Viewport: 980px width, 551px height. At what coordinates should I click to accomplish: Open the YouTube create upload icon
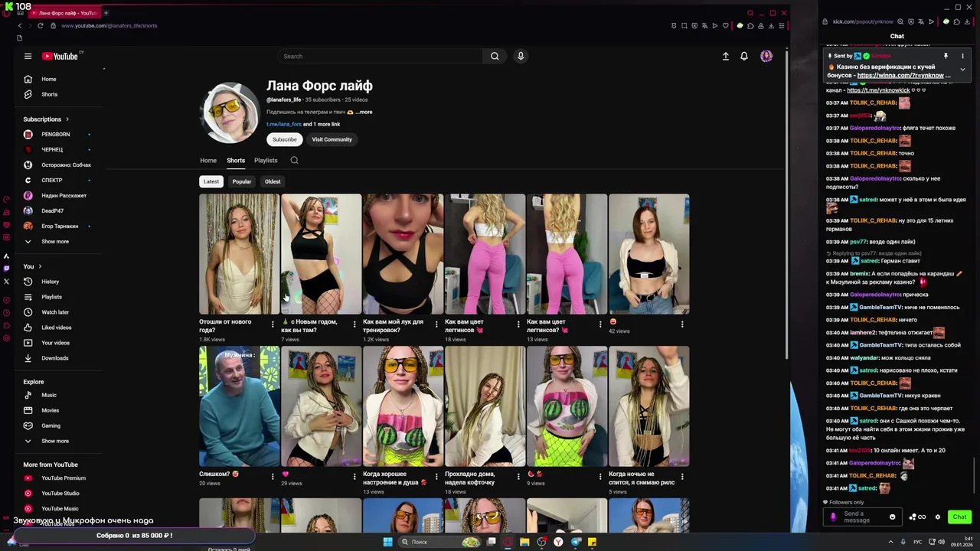click(x=726, y=56)
